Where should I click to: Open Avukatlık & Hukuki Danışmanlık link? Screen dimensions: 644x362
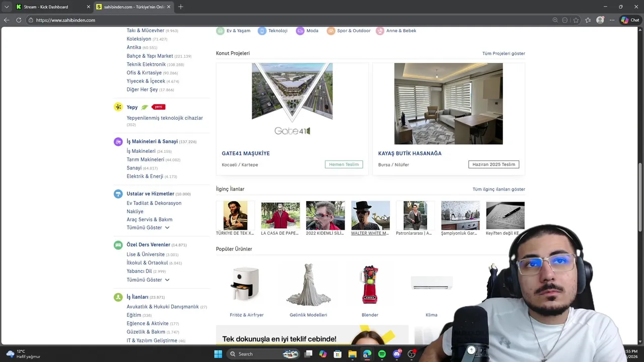[163, 307]
